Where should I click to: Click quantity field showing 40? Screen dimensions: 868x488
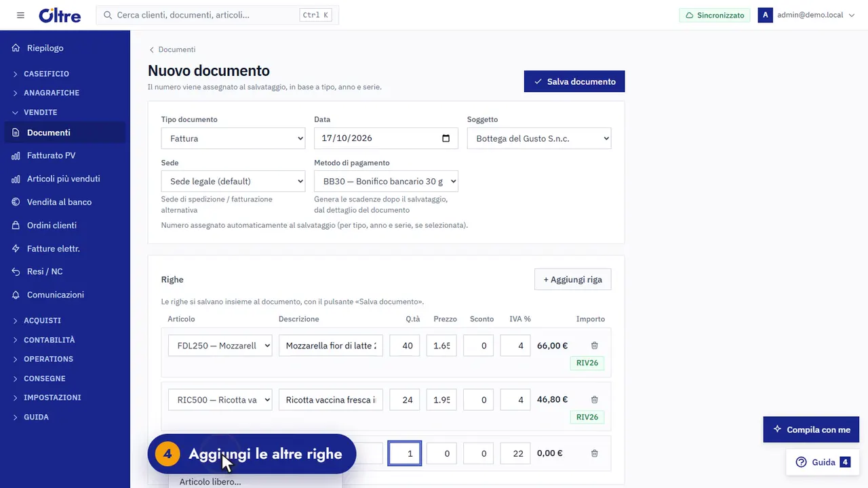click(405, 346)
